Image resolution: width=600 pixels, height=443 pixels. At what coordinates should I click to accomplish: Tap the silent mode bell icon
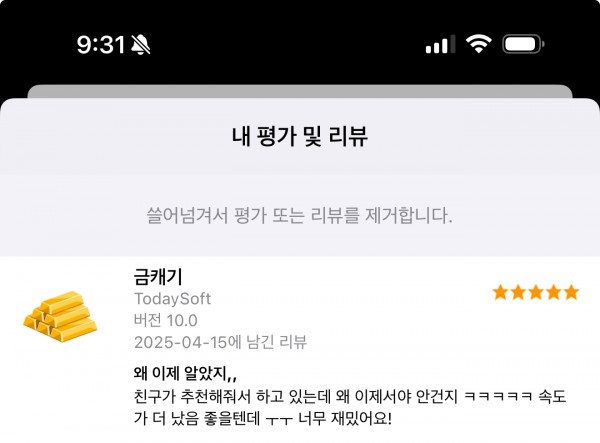click(140, 45)
